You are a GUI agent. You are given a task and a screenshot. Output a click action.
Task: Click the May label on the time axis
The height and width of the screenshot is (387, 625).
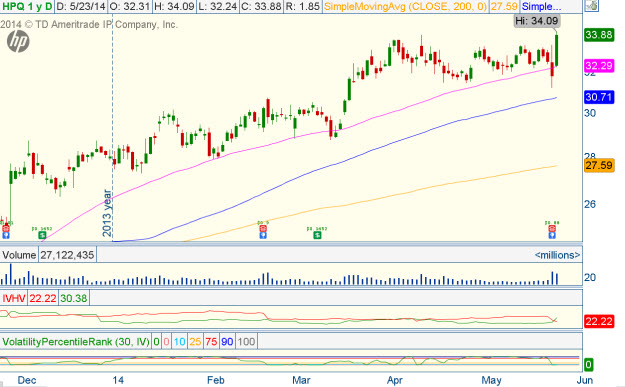click(491, 380)
